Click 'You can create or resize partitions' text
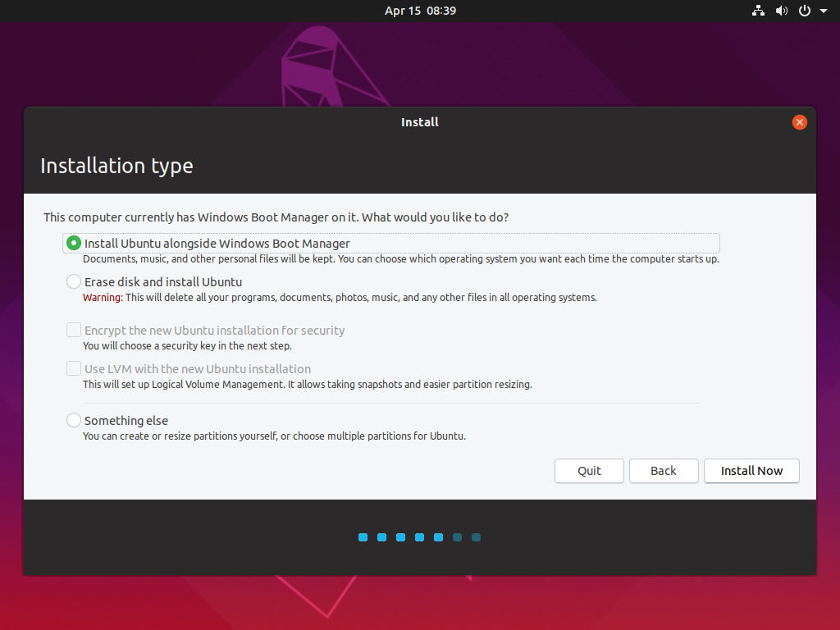The image size is (840, 630). click(274, 436)
